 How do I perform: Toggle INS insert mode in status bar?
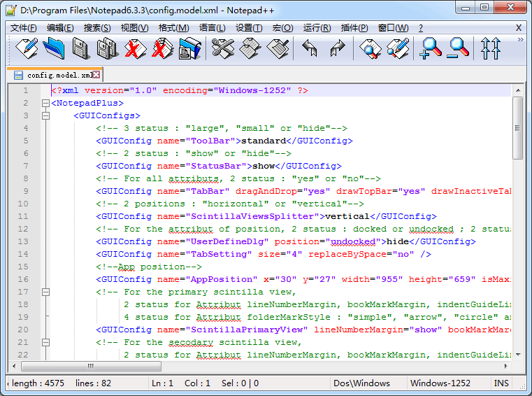[501, 383]
